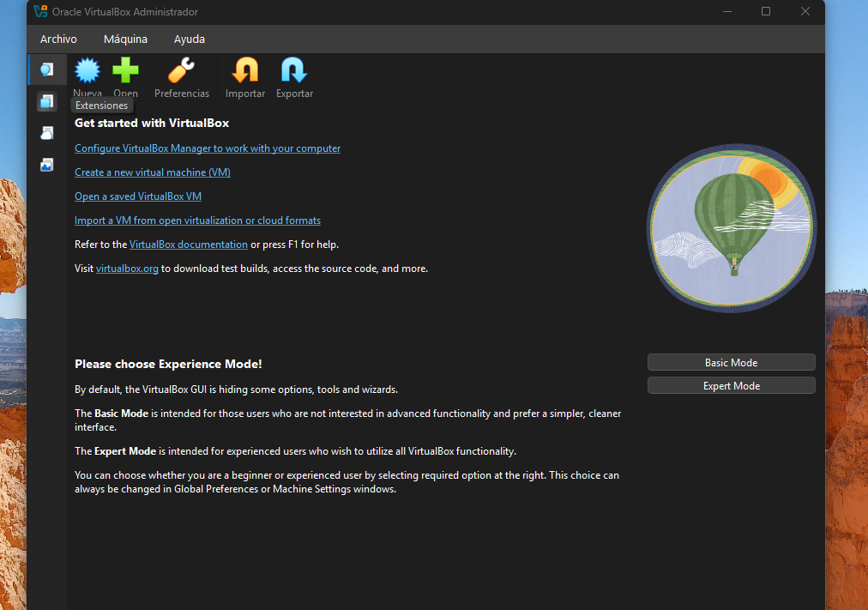The image size is (868, 610).
Task: Choose Basic Mode
Action: (x=731, y=362)
